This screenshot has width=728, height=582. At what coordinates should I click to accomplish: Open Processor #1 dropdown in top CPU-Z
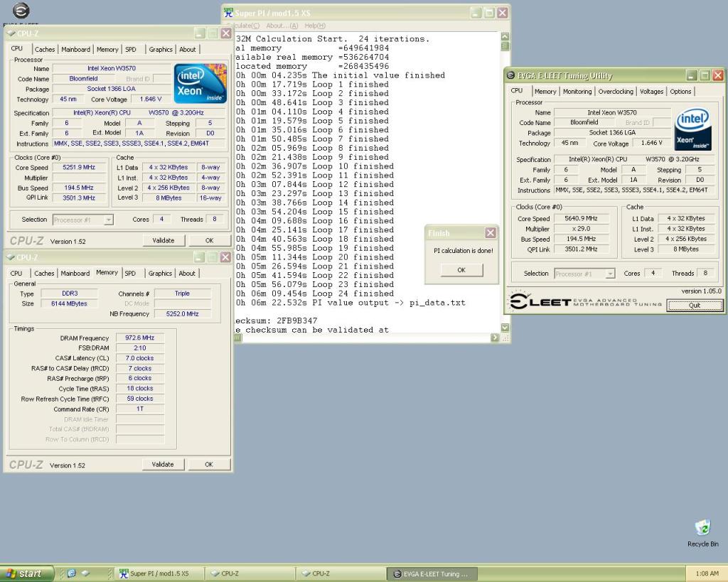tap(108, 220)
